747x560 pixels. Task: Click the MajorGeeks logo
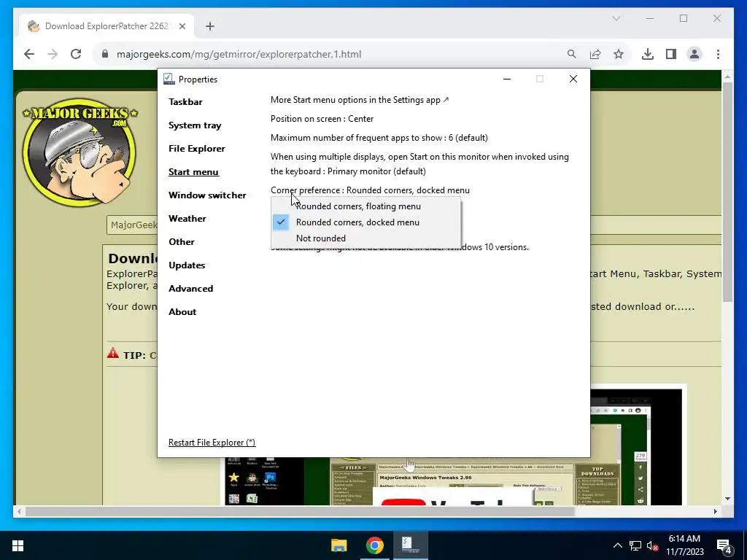80,152
